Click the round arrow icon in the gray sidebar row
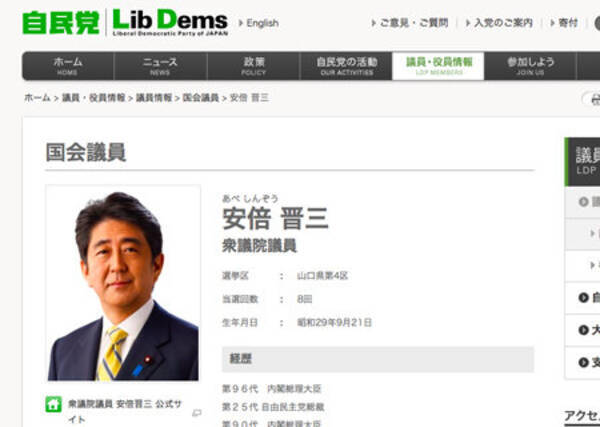The image size is (600, 427). (x=583, y=202)
